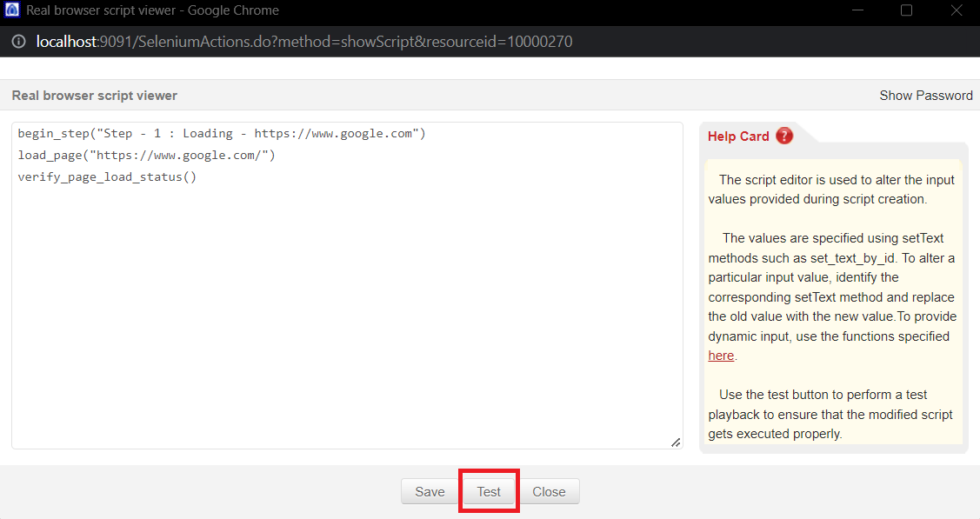
Task: Click the Help Card question mark icon
Action: coord(784,136)
